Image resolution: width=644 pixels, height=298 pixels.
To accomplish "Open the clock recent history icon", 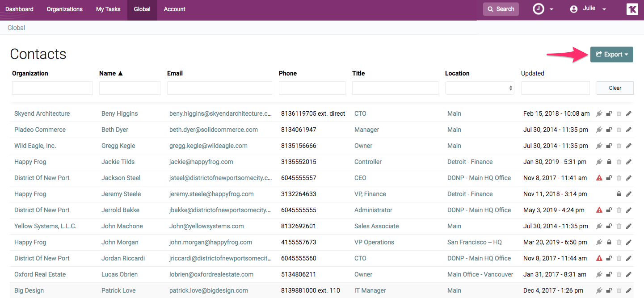I will click(x=539, y=9).
